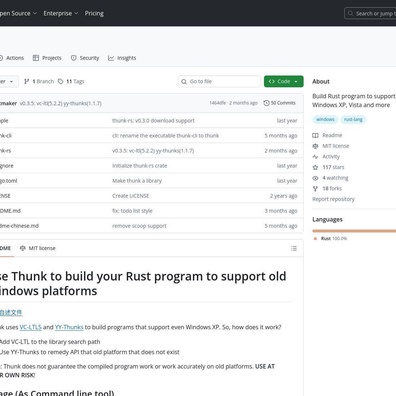
Task: Click the scale icon on MIT license tab
Action: [23, 248]
